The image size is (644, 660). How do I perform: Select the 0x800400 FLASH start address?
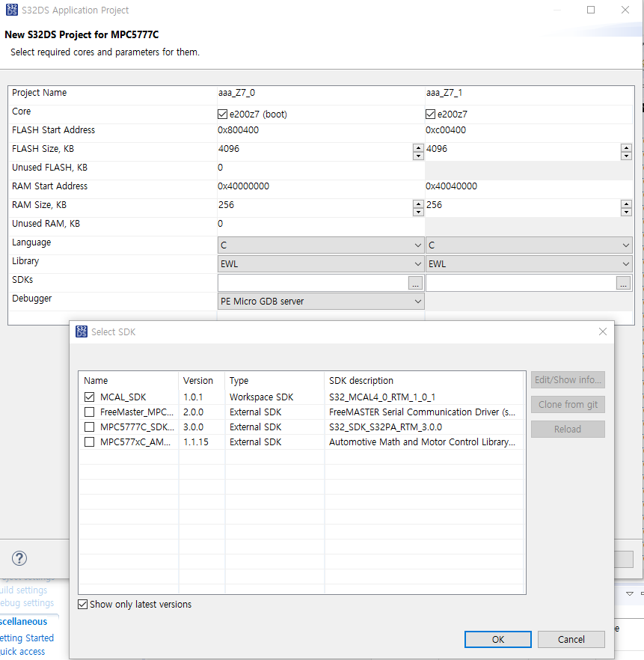[239, 130]
